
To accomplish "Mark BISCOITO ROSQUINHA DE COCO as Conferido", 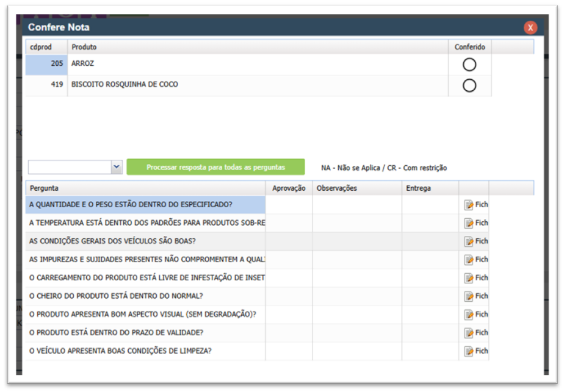I will click(469, 85).
